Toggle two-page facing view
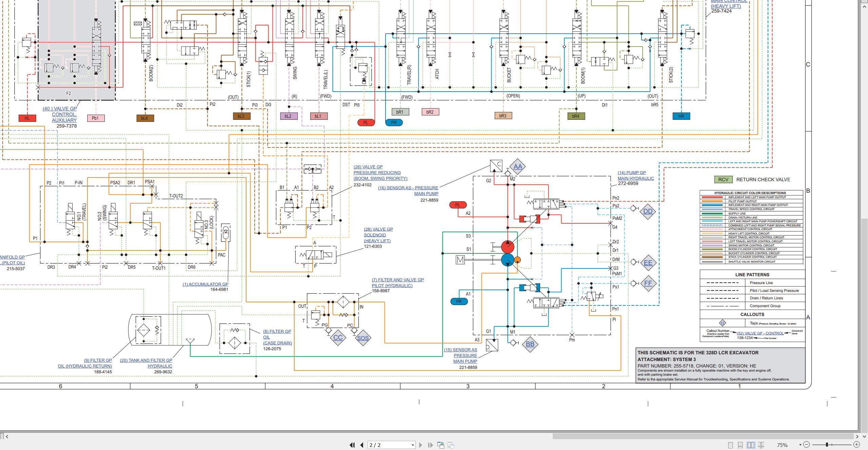The width and height of the screenshot is (868, 450). click(751, 445)
